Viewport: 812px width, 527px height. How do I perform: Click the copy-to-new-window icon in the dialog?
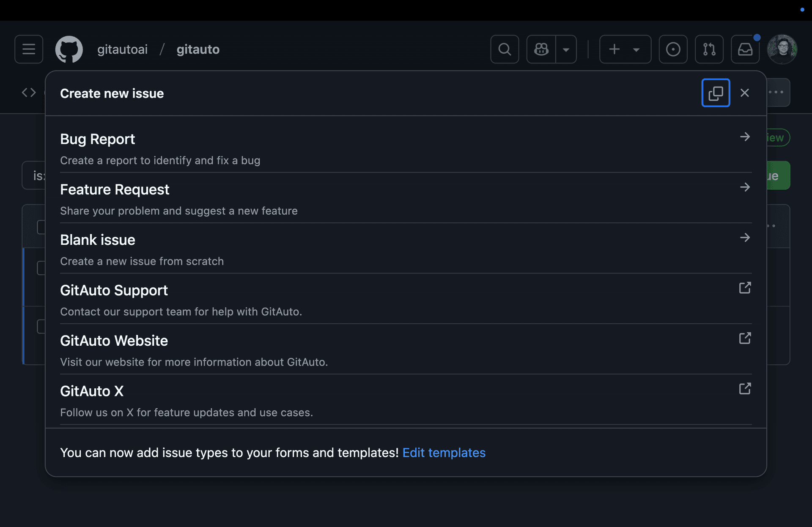point(716,93)
